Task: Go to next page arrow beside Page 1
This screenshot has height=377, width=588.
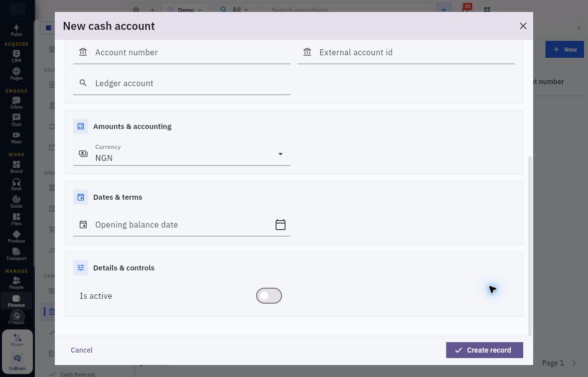Action: (x=574, y=363)
